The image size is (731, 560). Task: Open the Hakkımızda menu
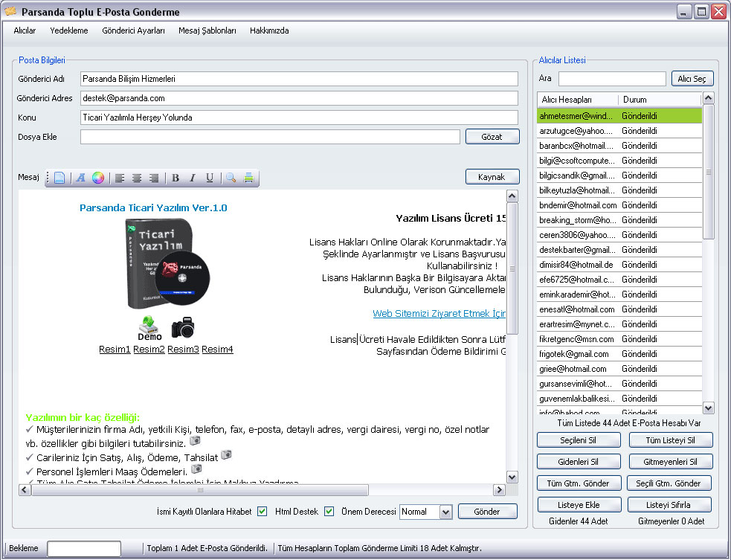(269, 30)
